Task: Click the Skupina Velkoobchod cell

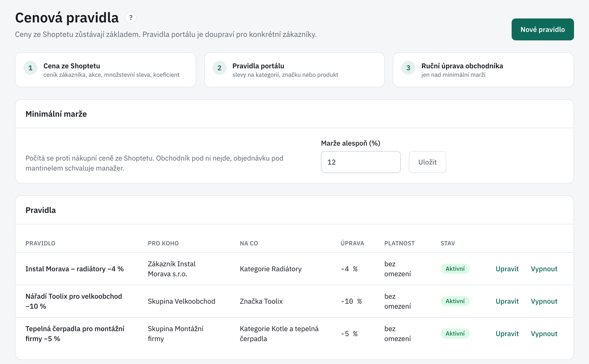Action: tap(182, 301)
